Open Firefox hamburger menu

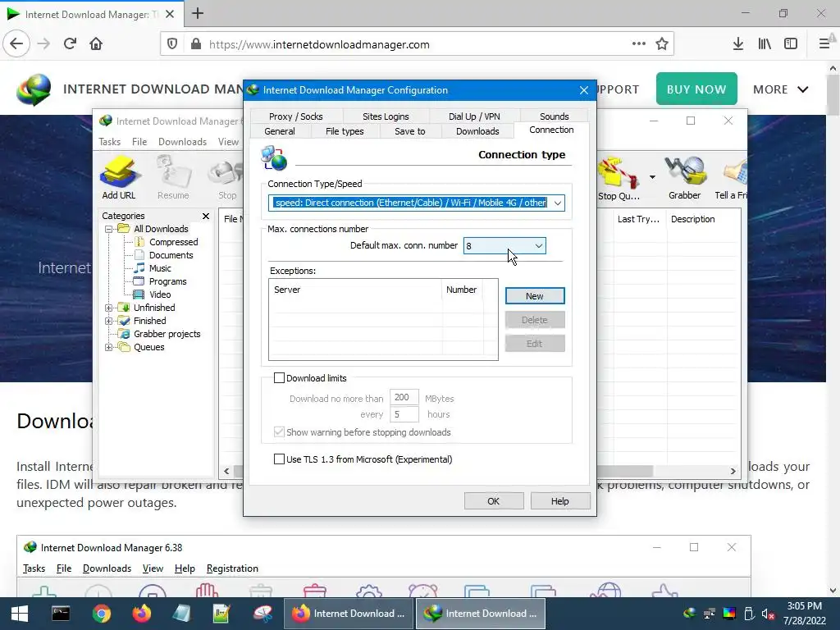click(824, 44)
